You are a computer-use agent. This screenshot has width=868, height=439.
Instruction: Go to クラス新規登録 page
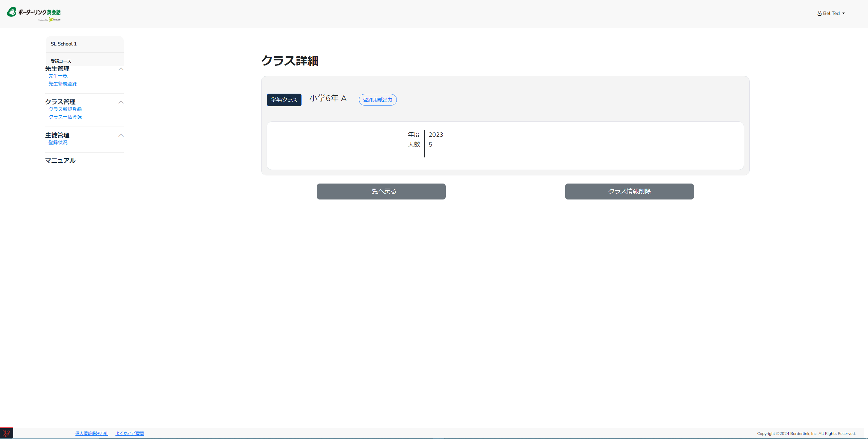(x=65, y=109)
